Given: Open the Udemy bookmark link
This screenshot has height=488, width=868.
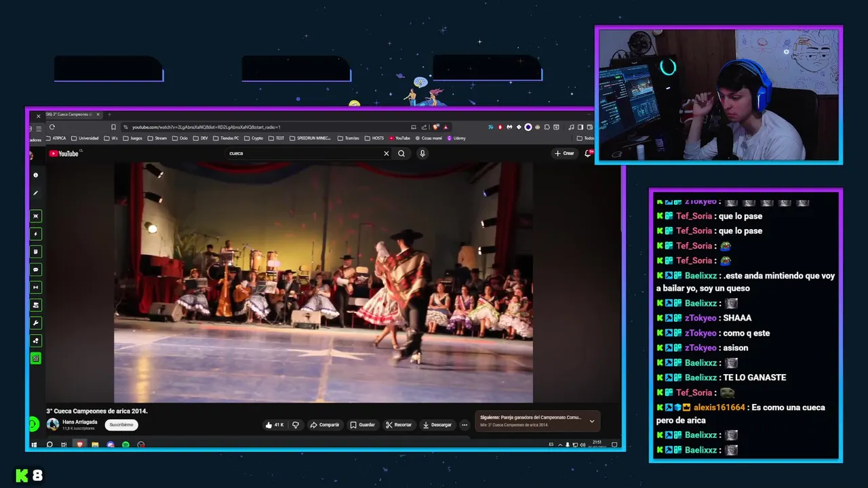Looking at the screenshot, I should click(x=456, y=138).
